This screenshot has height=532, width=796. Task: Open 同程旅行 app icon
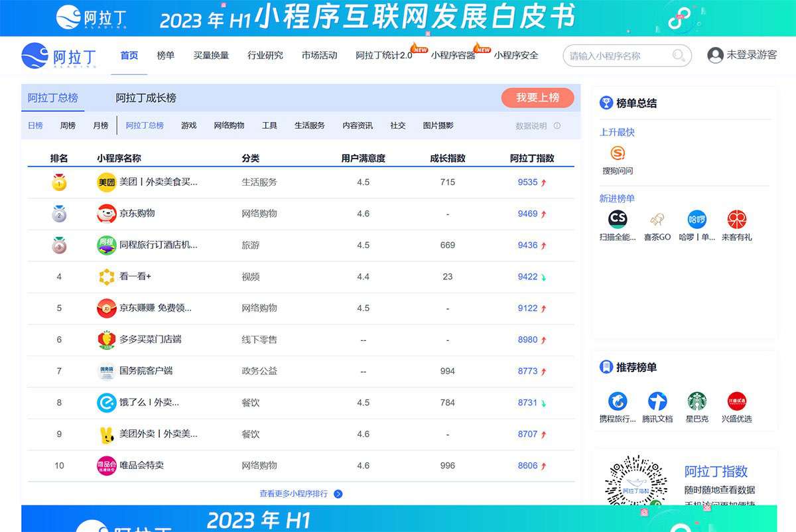coord(106,245)
